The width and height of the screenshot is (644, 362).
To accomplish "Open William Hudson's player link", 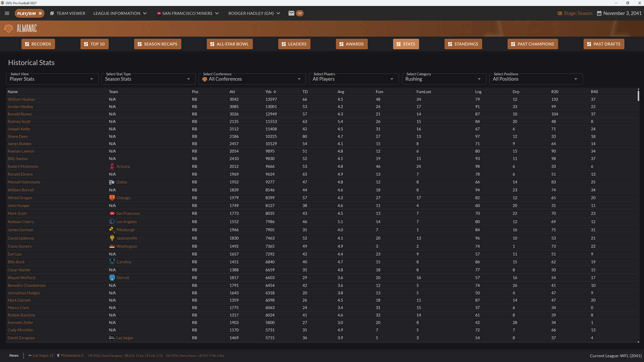I will 21,99.
